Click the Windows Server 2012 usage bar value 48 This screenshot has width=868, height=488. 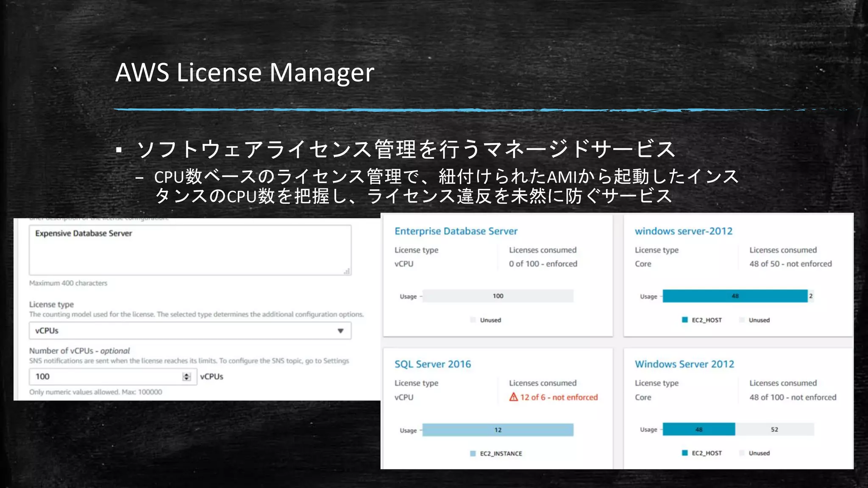coord(699,430)
